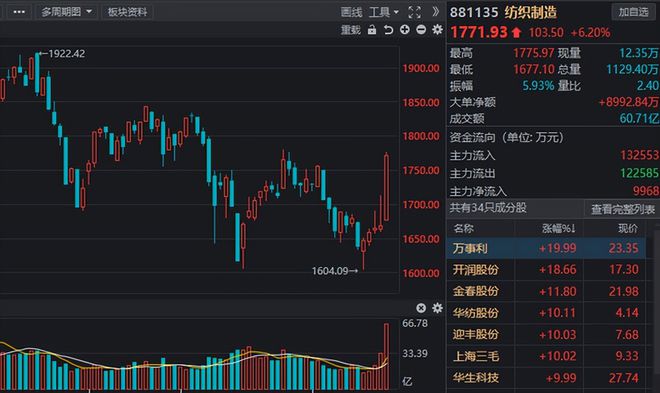The image size is (660, 393).
Task: Expand the 多周期图 dropdown
Action: [67, 12]
